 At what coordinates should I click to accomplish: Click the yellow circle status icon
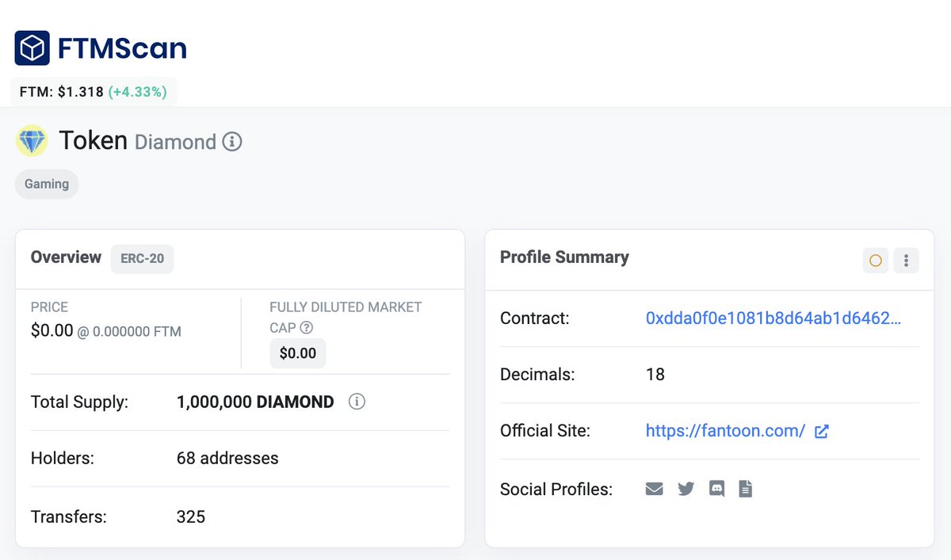[876, 260]
